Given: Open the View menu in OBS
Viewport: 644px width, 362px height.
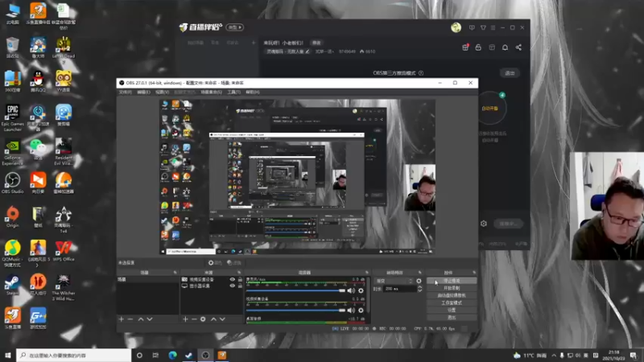Looking at the screenshot, I should click(x=163, y=92).
